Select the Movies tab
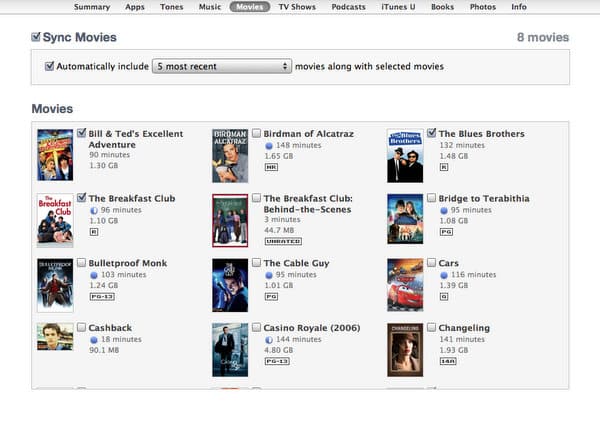The height and width of the screenshot is (427, 600). coord(250,7)
